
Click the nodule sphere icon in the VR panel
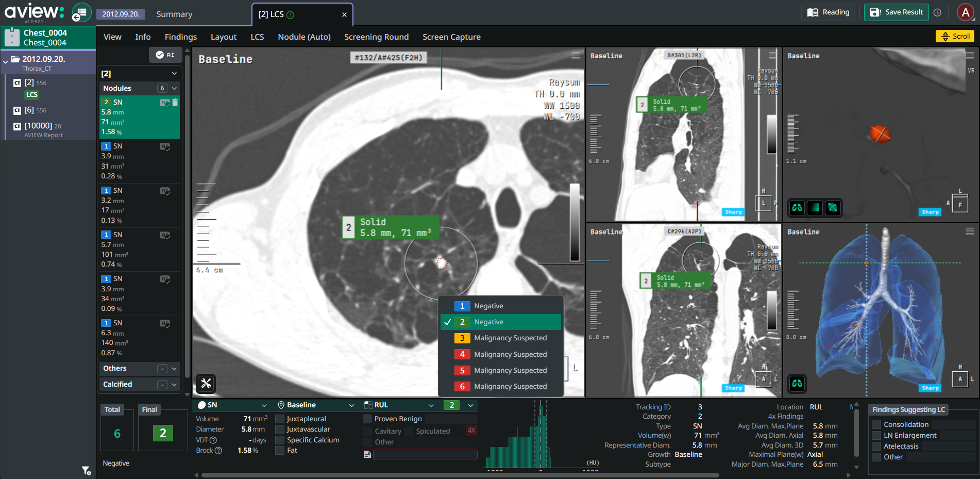pyautogui.click(x=833, y=208)
